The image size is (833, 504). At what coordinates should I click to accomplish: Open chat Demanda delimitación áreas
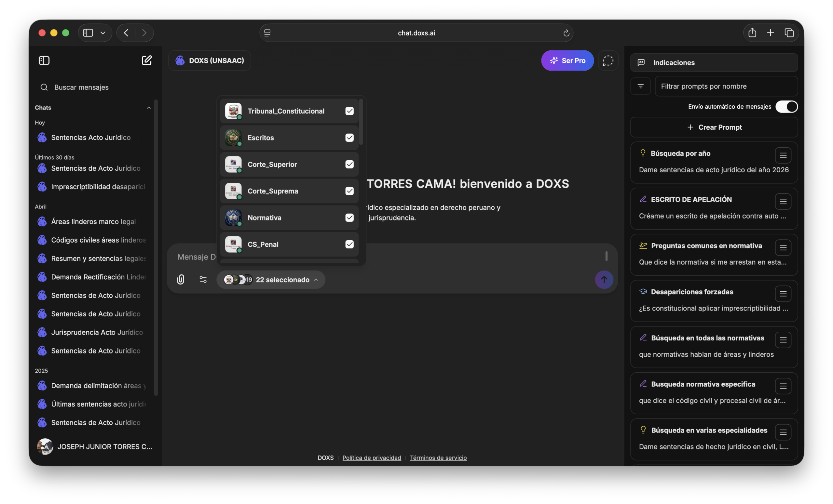point(91,386)
